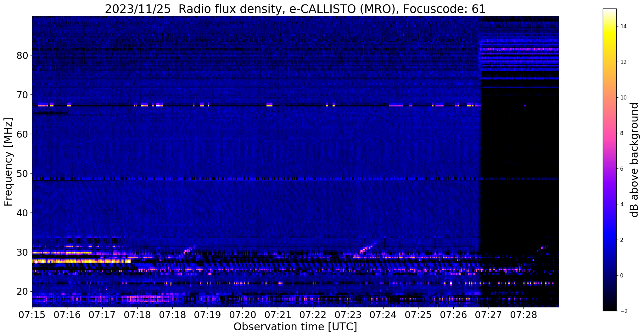Click the 30 tick on frequency axis

tap(22, 253)
